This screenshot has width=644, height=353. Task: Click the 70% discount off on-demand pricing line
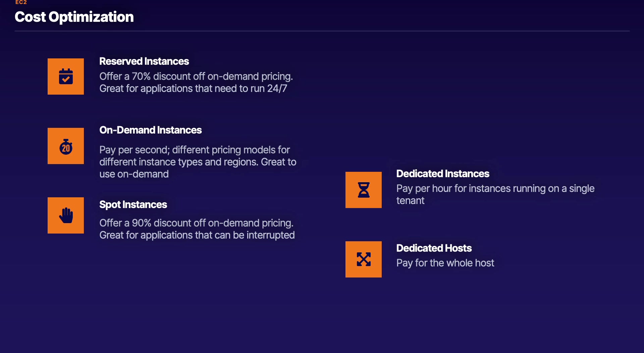196,77
